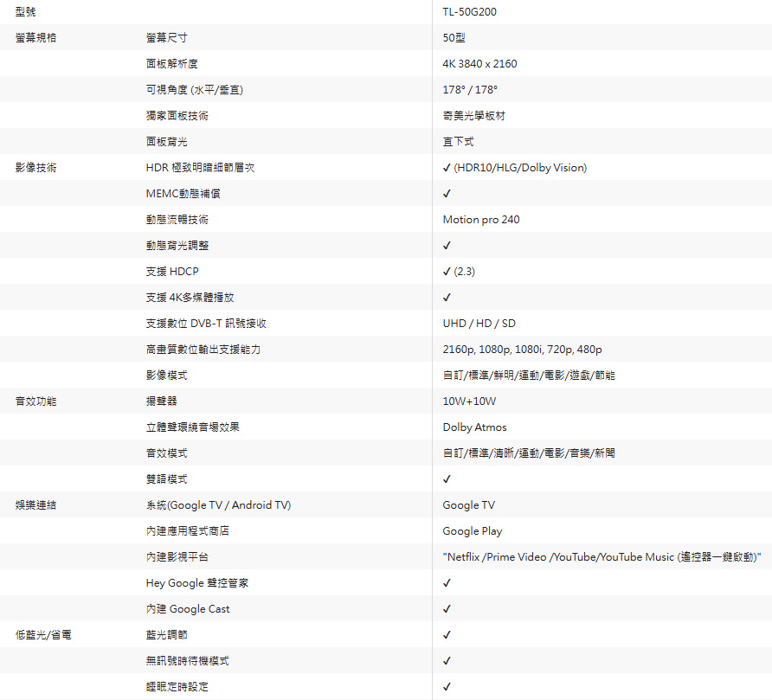Click the HDR10/HLG/Dolby Vision checkmark value
Screen dimensions: 772x700
pos(514,168)
